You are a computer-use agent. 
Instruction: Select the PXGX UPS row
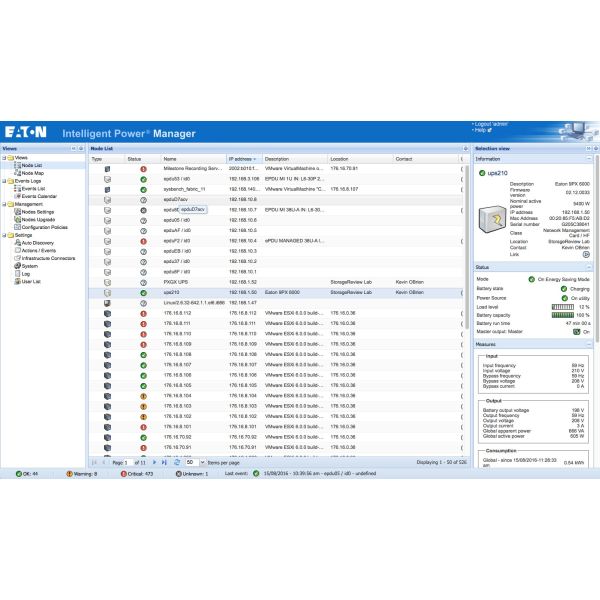276,282
